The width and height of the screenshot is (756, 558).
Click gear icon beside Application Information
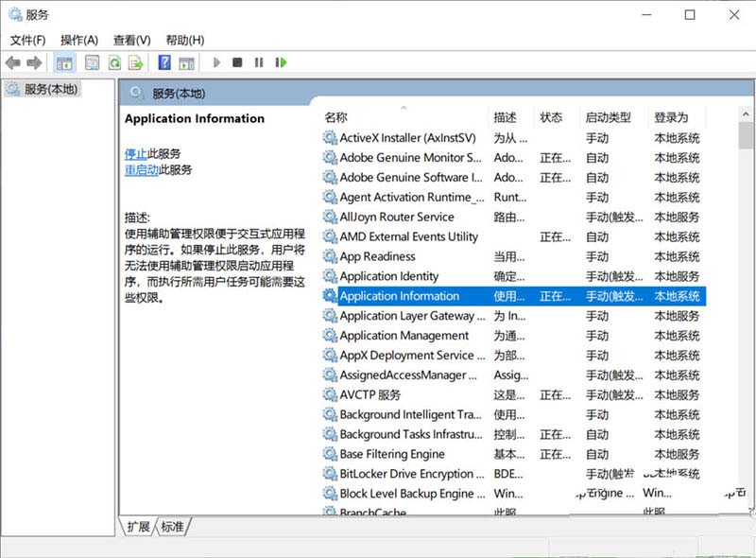[330, 296]
